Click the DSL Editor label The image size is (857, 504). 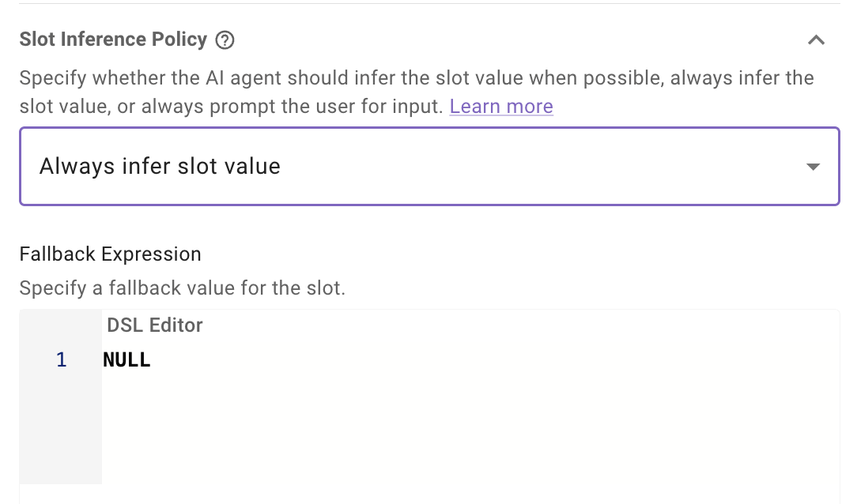(x=155, y=325)
